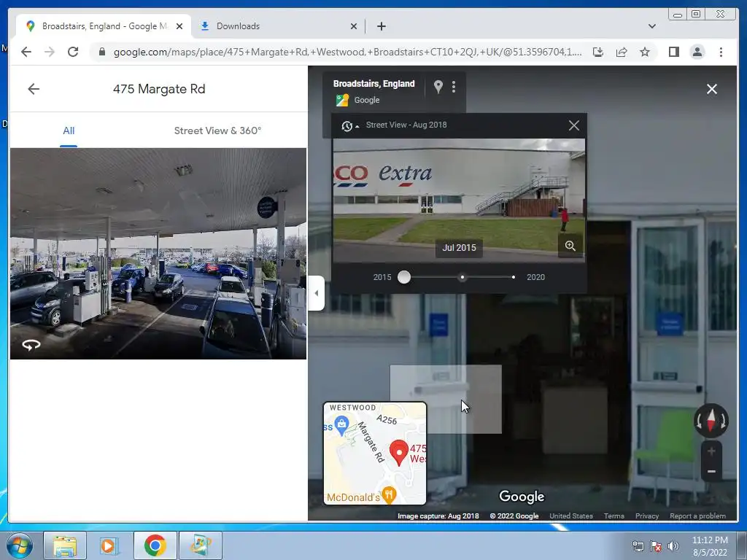The height and width of the screenshot is (560, 747).
Task: Share this page from the address bar
Action: [x=622, y=52]
